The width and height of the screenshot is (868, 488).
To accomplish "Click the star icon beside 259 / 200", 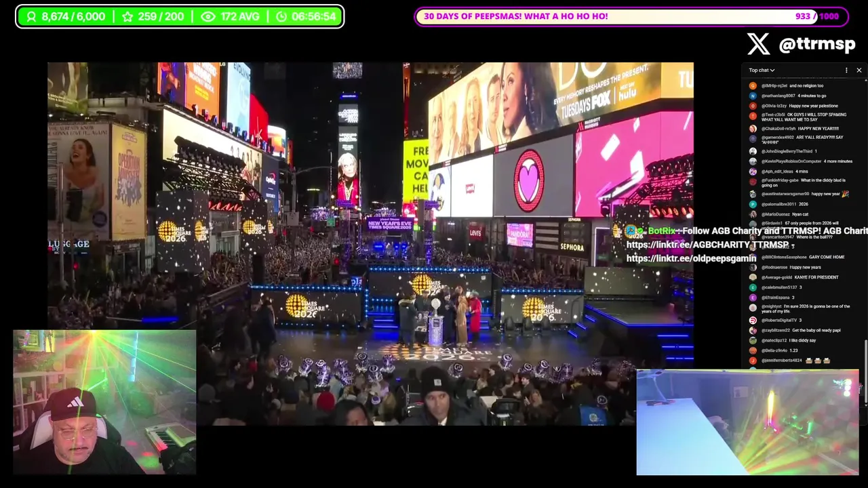I will 127,16.
